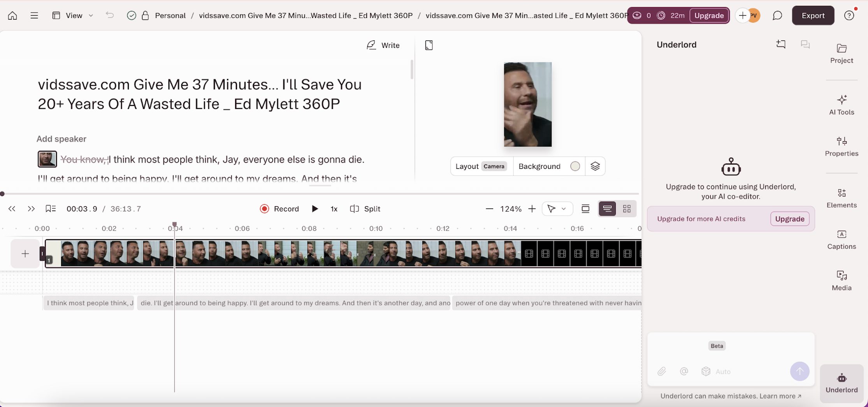Open the project breadcrumb ending in Mylett 360P
The height and width of the screenshot is (407, 868).
(x=306, y=16)
